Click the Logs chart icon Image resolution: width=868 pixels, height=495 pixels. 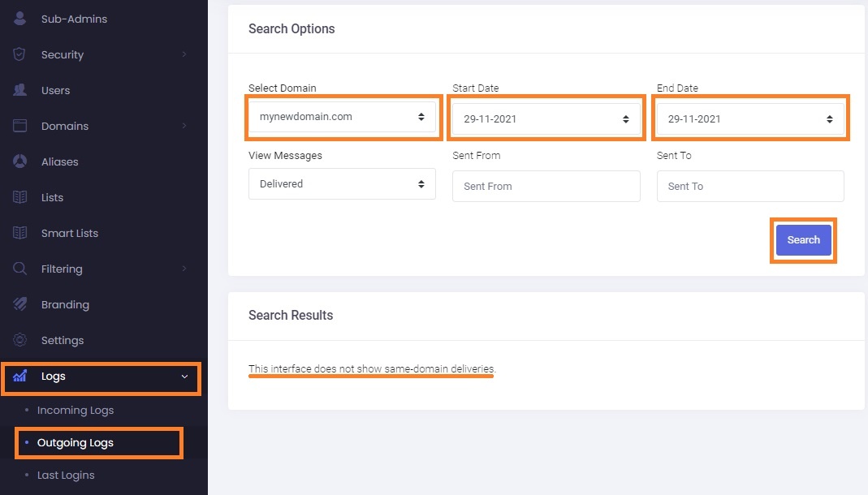[x=20, y=376]
